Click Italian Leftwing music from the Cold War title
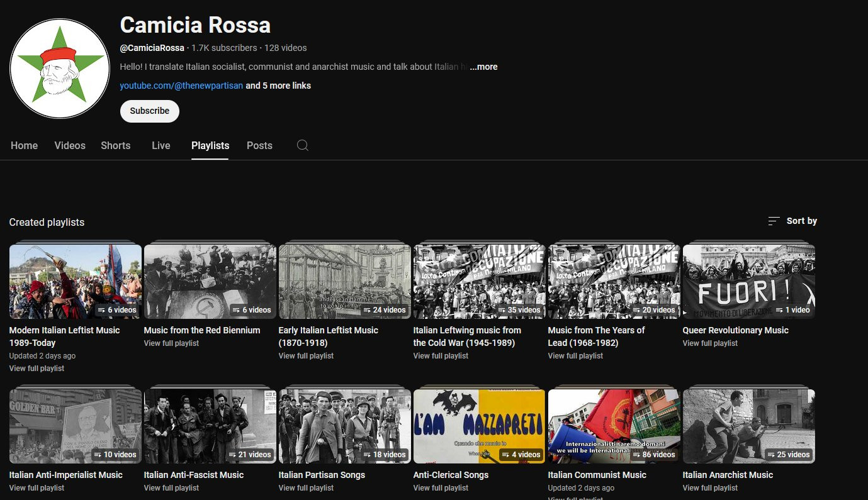The image size is (868, 500). point(468,336)
